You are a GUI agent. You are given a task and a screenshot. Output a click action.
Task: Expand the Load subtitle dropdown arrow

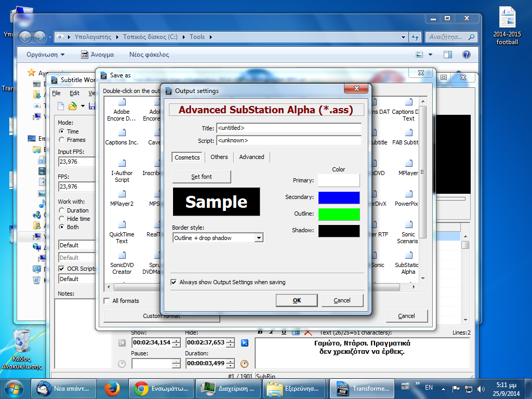click(x=83, y=106)
